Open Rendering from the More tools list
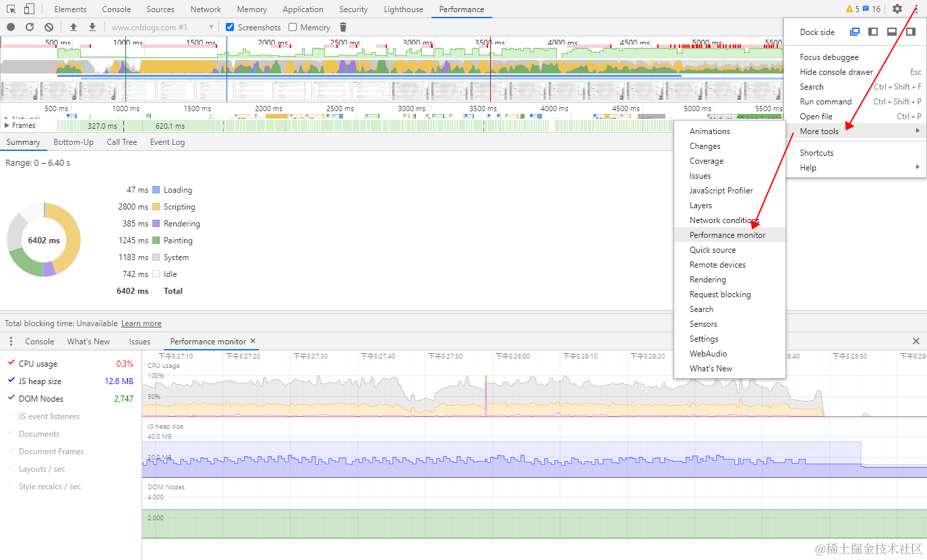 click(729, 280)
